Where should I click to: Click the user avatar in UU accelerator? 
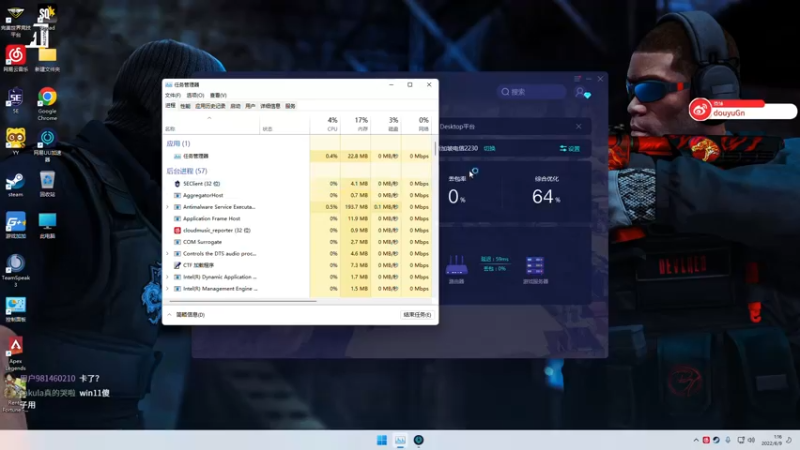click(x=580, y=92)
